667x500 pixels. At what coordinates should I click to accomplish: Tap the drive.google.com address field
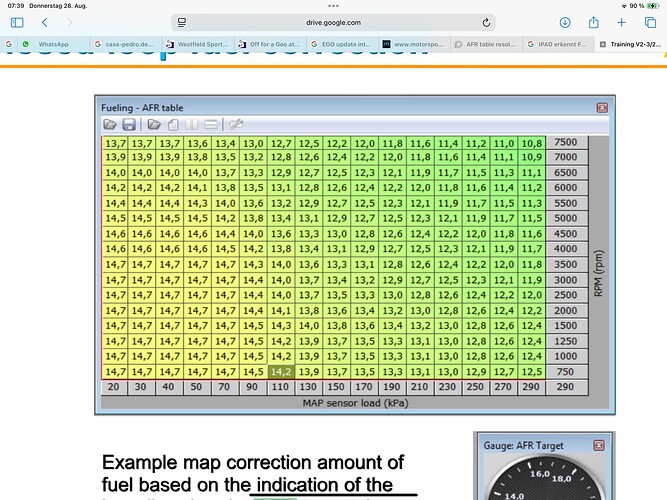pos(334,23)
